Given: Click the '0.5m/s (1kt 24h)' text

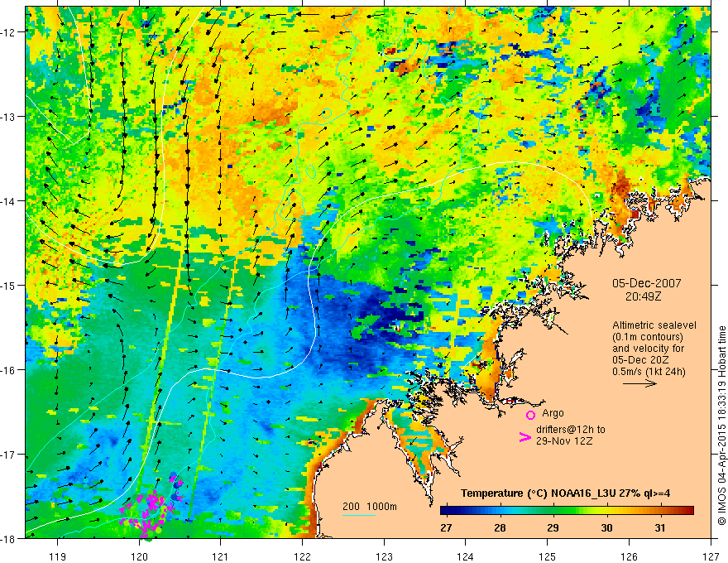Looking at the screenshot, I should (x=649, y=372).
